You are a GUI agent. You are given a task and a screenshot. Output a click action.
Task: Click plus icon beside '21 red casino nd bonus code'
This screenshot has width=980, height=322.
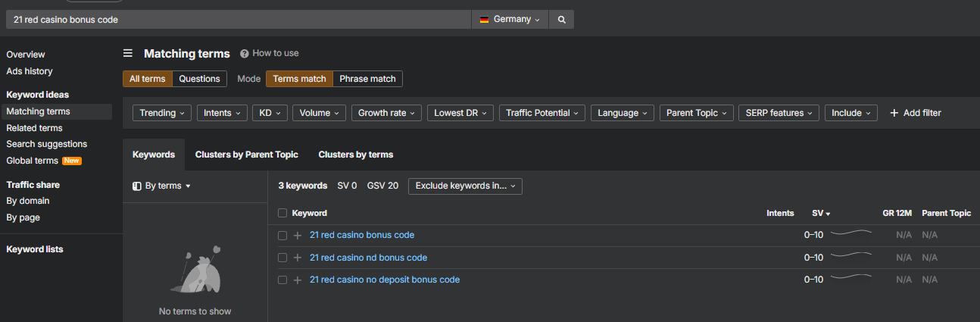point(298,258)
